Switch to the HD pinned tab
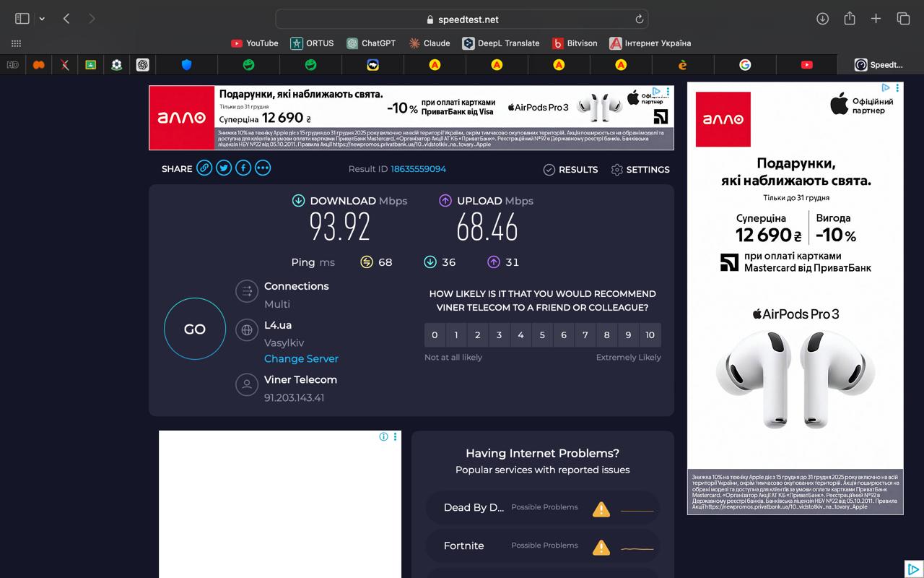 [x=12, y=65]
